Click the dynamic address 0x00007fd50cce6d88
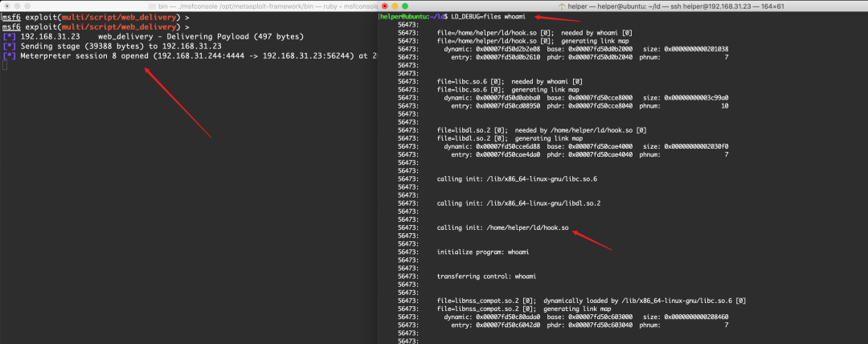The width and height of the screenshot is (868, 344). click(x=506, y=147)
